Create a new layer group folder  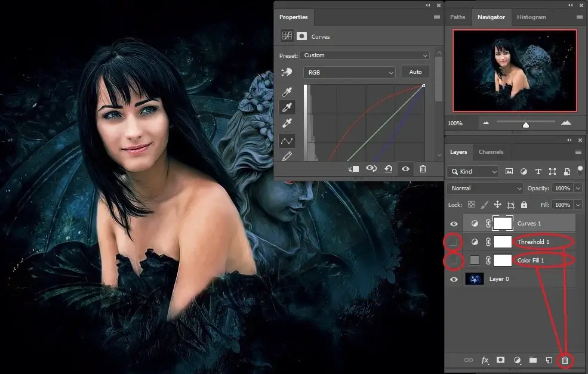click(x=532, y=360)
